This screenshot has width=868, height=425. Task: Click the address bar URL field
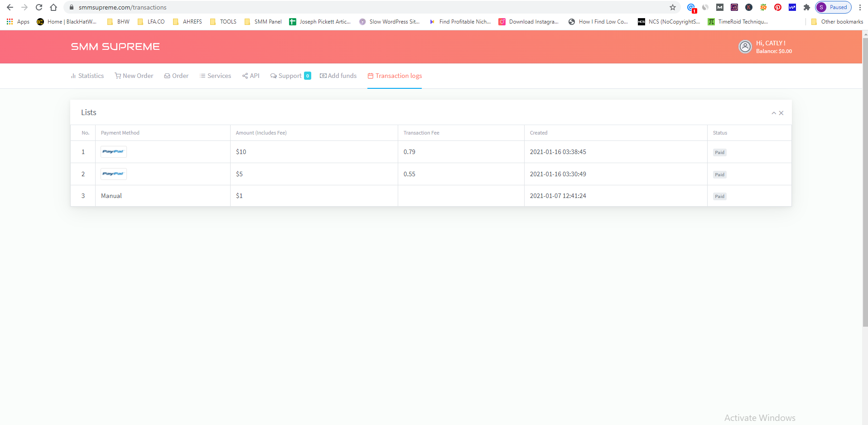(x=371, y=7)
